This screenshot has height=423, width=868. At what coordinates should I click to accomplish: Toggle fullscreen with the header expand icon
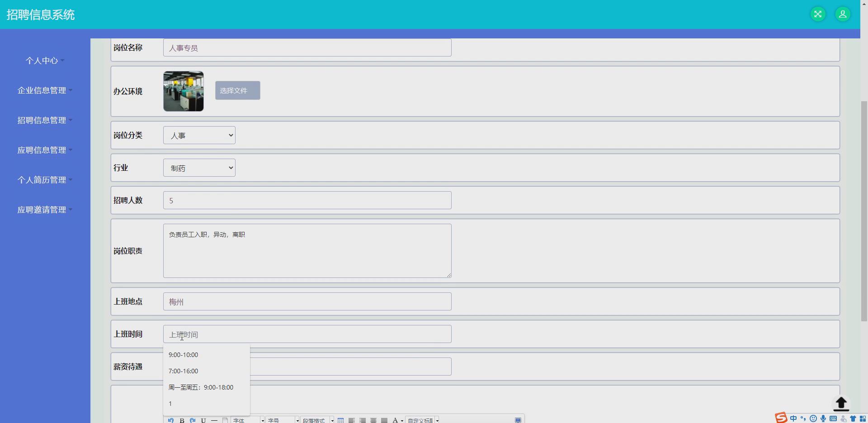[x=818, y=14]
